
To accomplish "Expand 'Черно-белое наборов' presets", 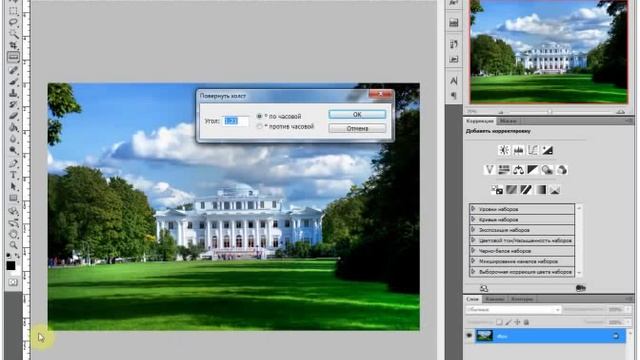I will [473, 251].
